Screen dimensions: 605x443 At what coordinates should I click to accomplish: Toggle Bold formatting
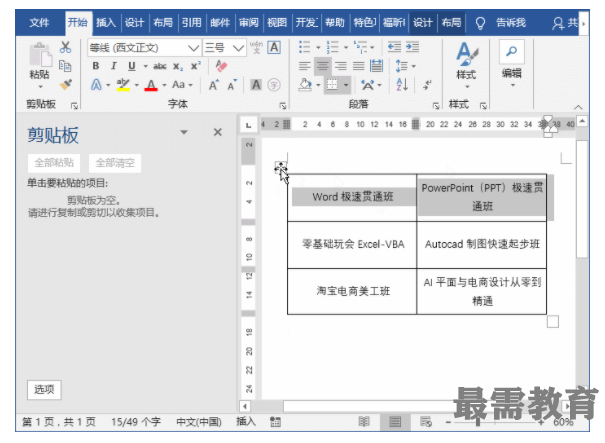pyautogui.click(x=96, y=66)
